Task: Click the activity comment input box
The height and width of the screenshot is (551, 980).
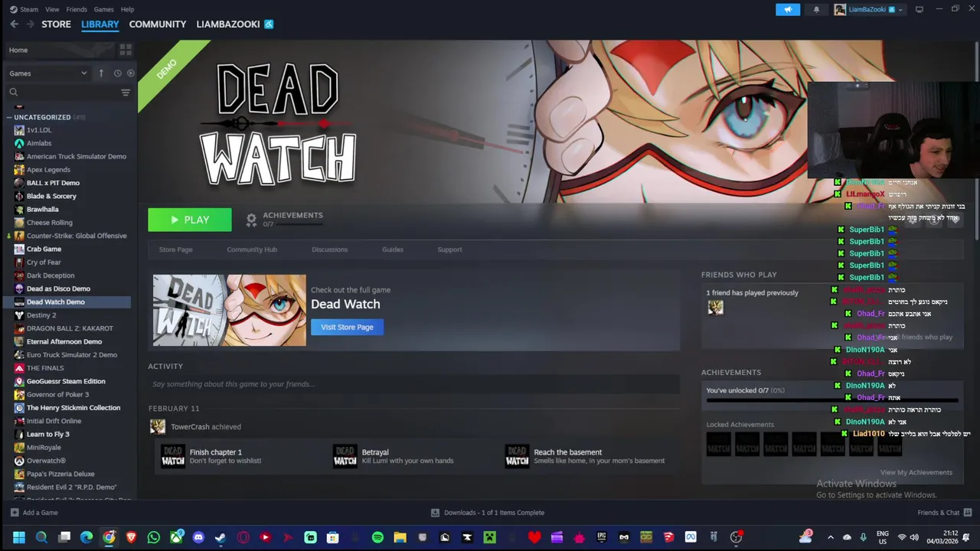Action: tap(413, 384)
